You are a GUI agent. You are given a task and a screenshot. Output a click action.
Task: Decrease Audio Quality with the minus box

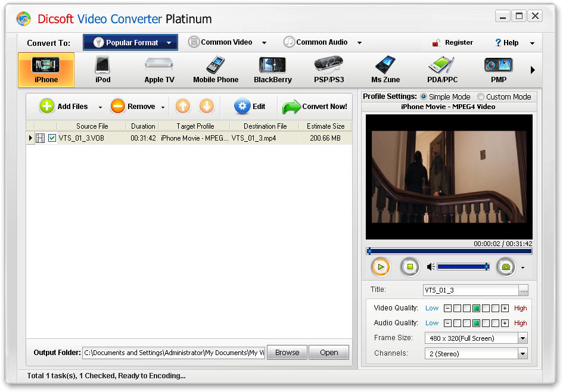[x=447, y=323]
